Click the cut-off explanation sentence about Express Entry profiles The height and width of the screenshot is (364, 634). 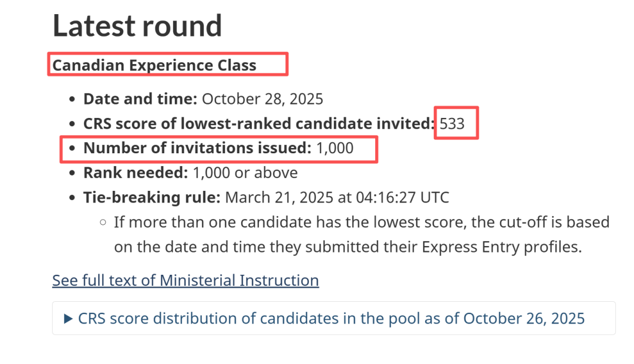pos(362,235)
